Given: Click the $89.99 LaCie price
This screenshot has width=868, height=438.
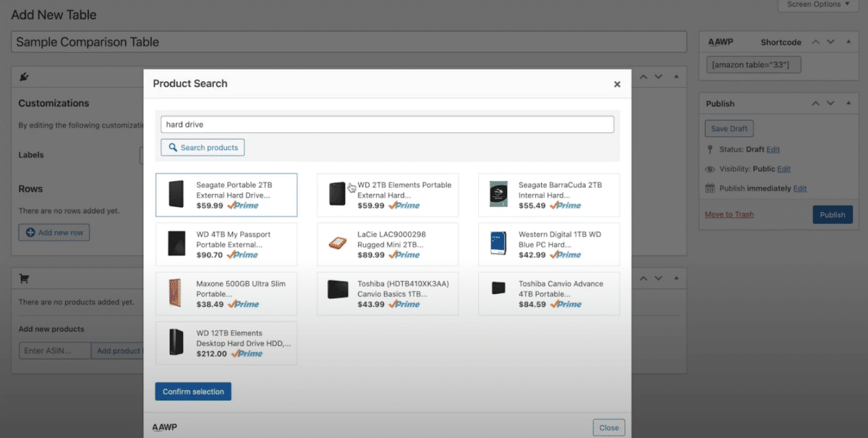Looking at the screenshot, I should [x=370, y=255].
